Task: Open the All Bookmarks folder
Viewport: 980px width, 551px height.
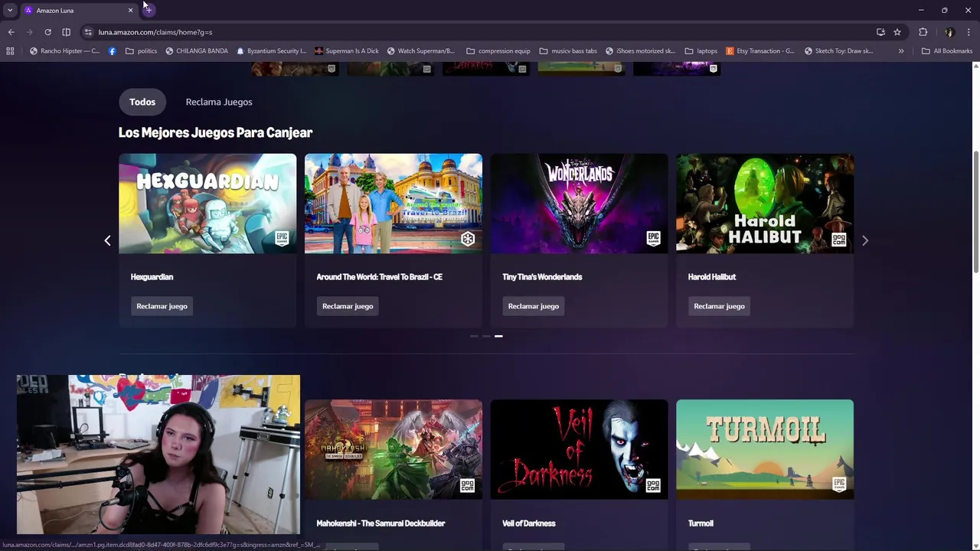Action: click(x=947, y=51)
